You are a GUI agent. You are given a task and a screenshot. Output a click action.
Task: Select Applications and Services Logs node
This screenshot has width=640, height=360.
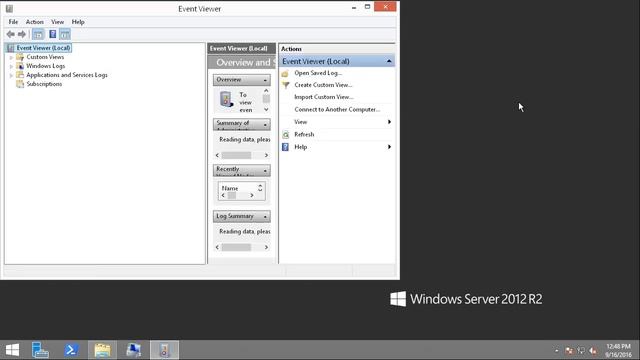coord(67,75)
